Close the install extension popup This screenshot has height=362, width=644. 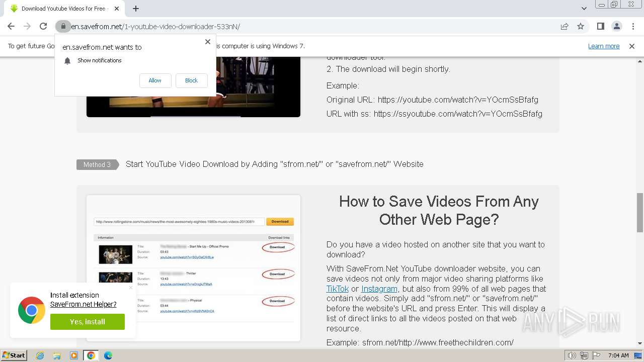coord(131,288)
